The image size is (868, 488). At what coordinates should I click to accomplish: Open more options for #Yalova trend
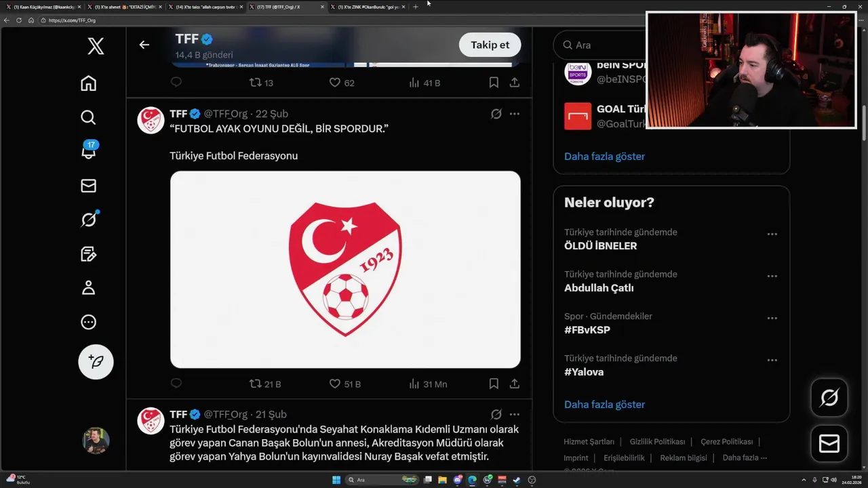click(772, 360)
